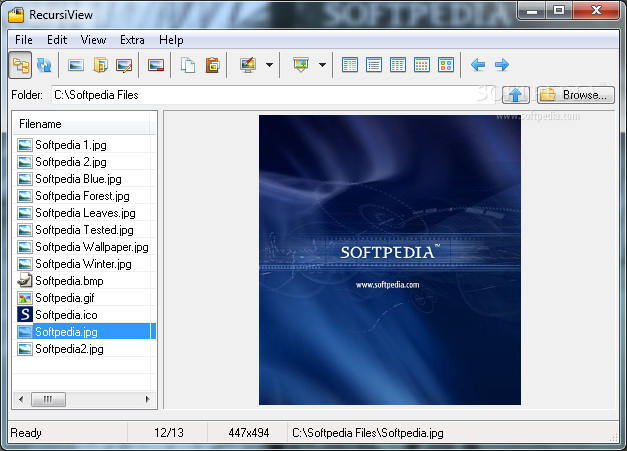The width and height of the screenshot is (627, 451).
Task: Open the File menu
Action: tap(24, 40)
